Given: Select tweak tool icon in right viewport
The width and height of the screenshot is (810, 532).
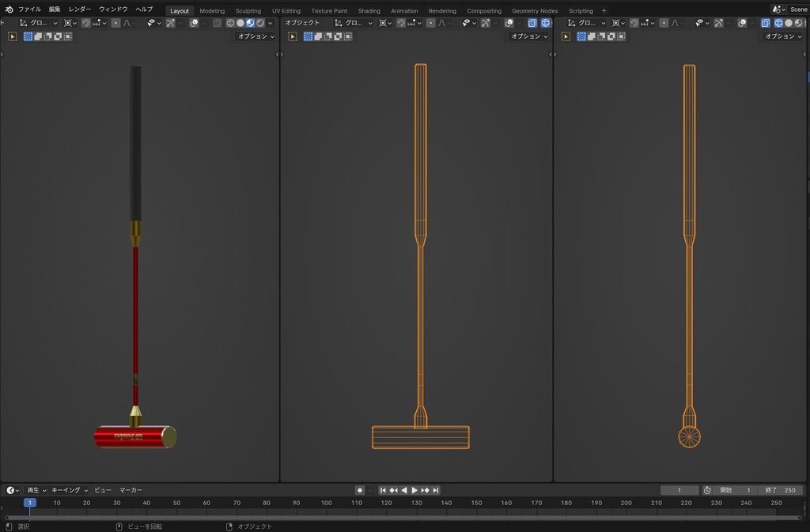Looking at the screenshot, I should (x=566, y=36).
